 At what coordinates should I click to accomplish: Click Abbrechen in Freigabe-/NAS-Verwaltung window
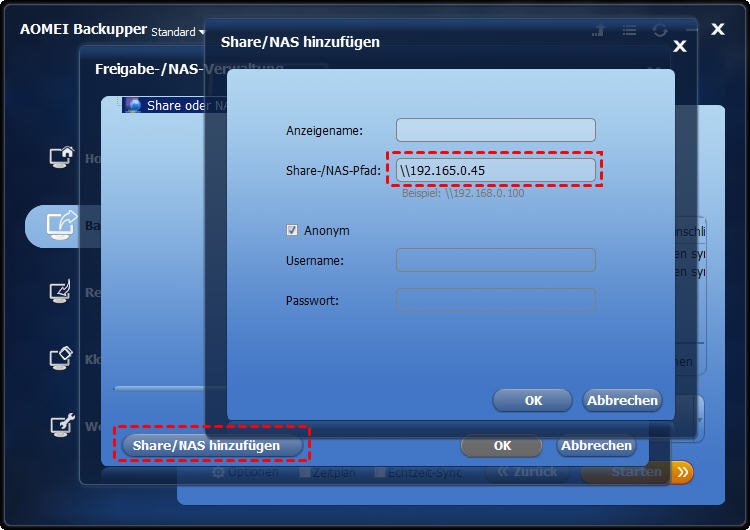click(596, 446)
